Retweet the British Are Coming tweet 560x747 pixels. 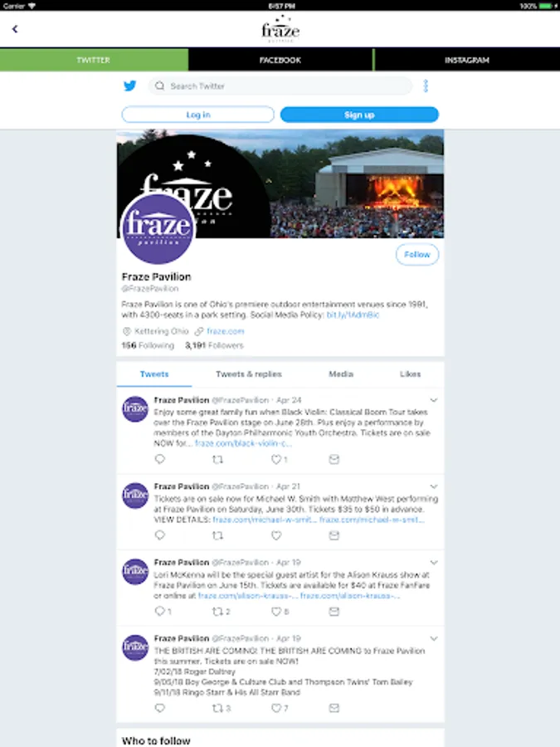point(217,708)
